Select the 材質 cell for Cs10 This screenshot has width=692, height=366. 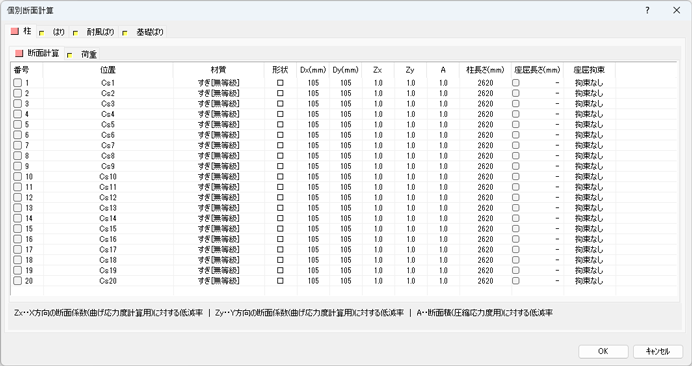point(218,177)
